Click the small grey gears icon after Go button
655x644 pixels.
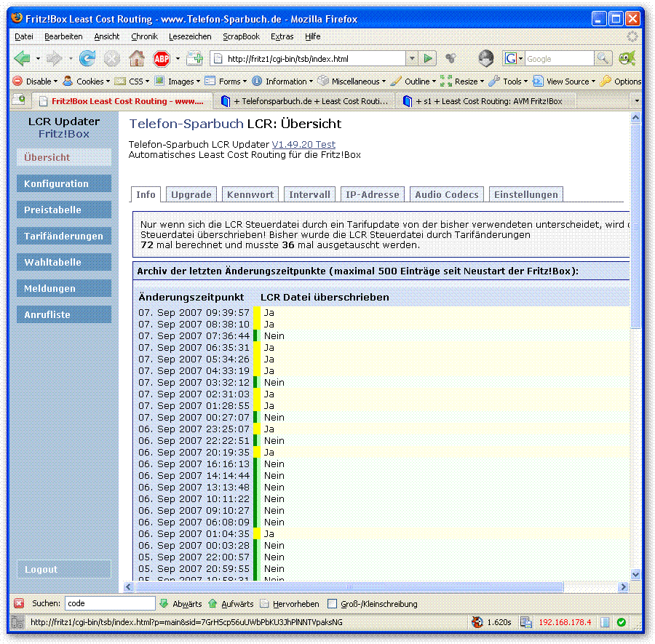coord(450,58)
